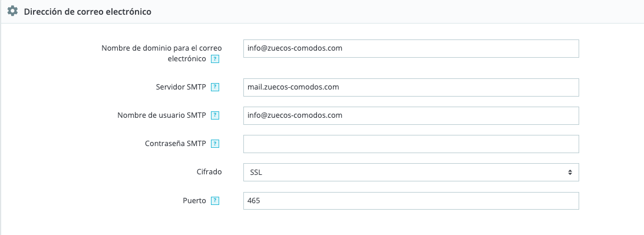This screenshot has width=644, height=235.
Task: Click the Contraseña SMTP label text
Action: (176, 144)
